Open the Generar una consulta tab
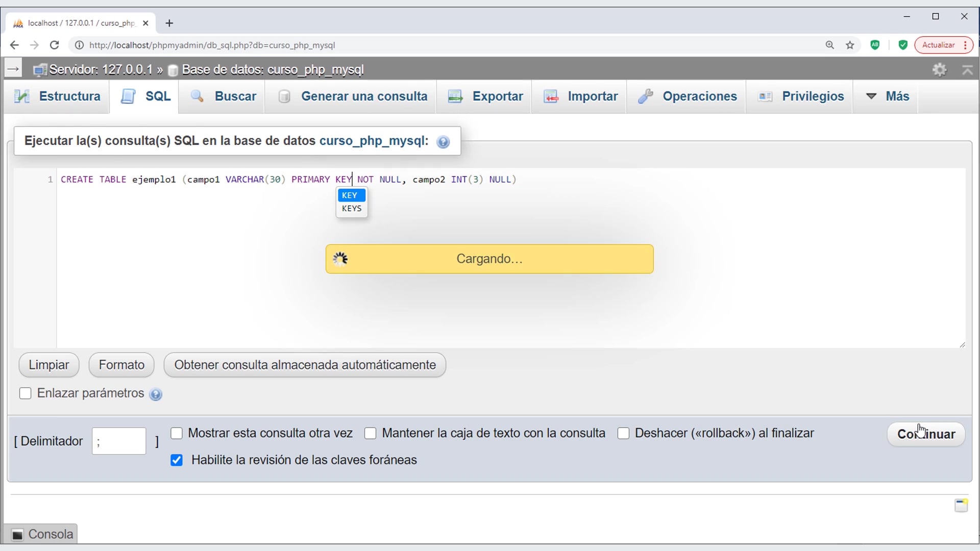 coord(352,96)
